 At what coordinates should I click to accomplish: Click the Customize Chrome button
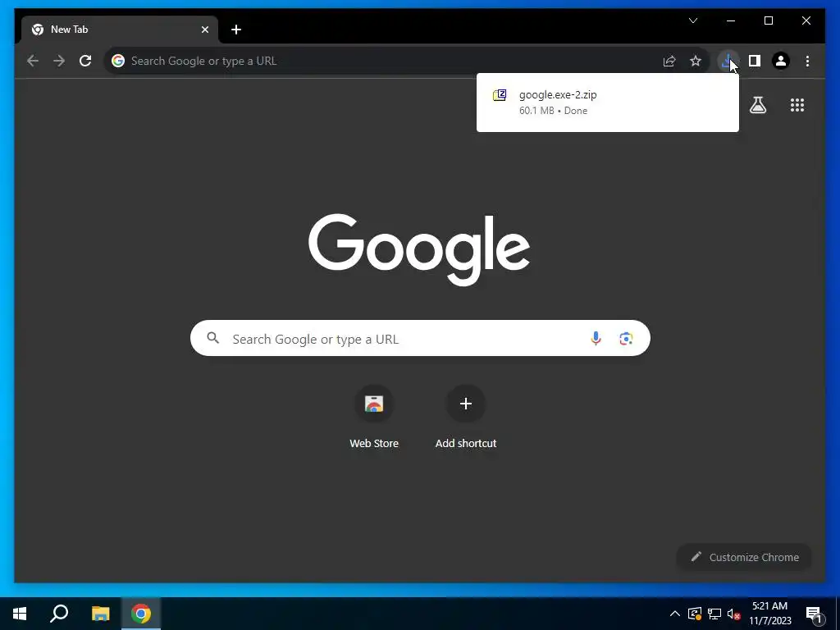(744, 557)
